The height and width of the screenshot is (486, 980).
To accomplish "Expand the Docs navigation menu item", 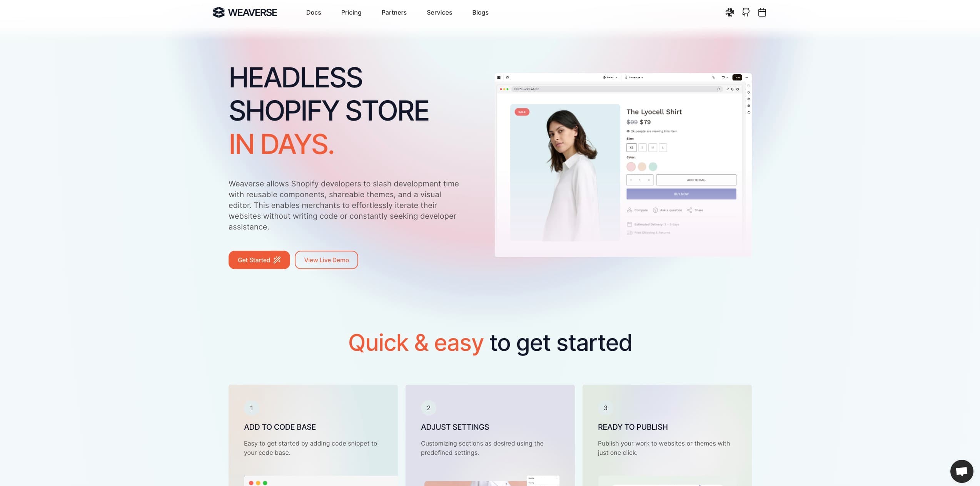I will pyautogui.click(x=313, y=12).
